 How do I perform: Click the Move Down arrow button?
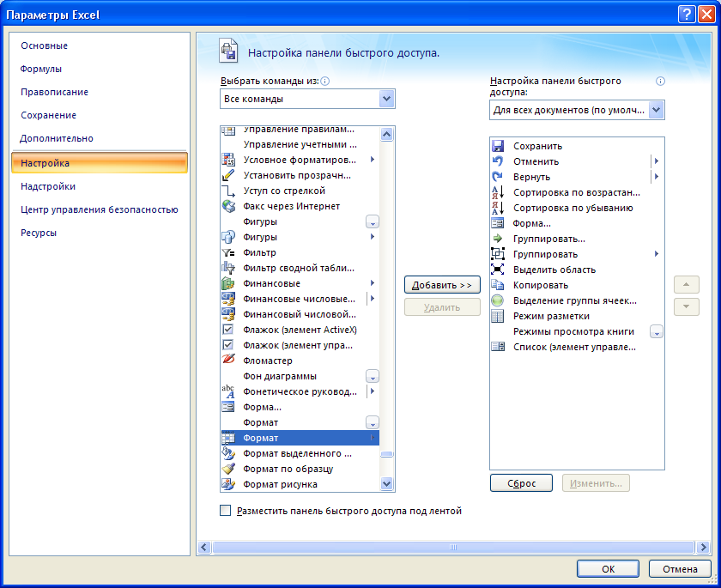tap(686, 306)
